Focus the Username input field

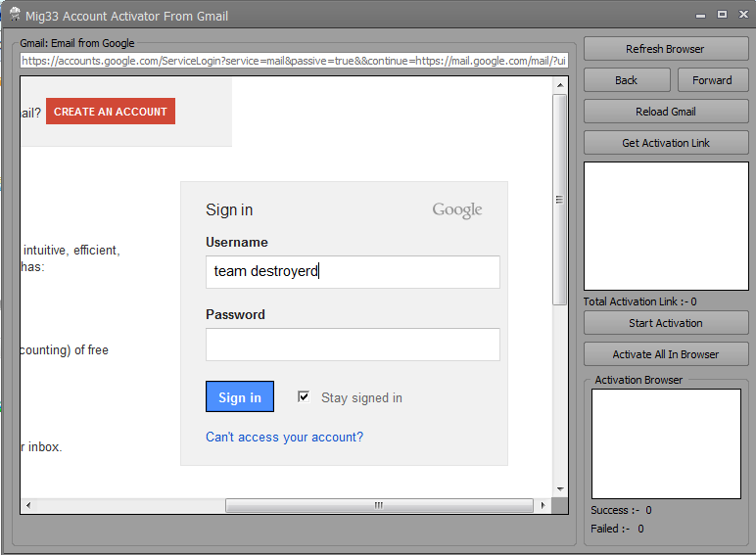point(353,272)
